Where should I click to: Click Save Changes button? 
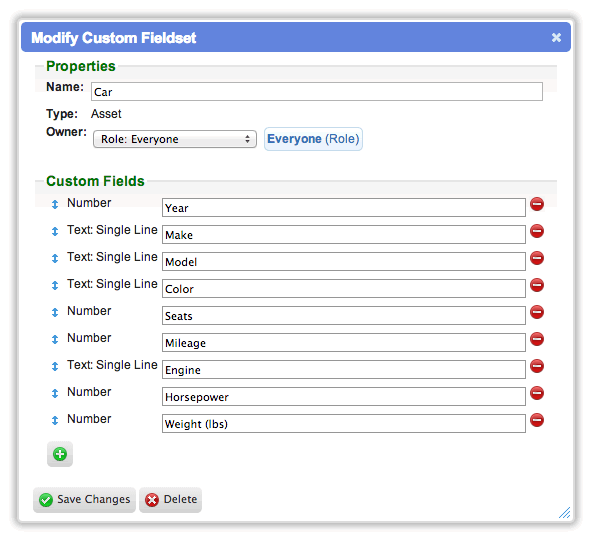[x=84, y=500]
